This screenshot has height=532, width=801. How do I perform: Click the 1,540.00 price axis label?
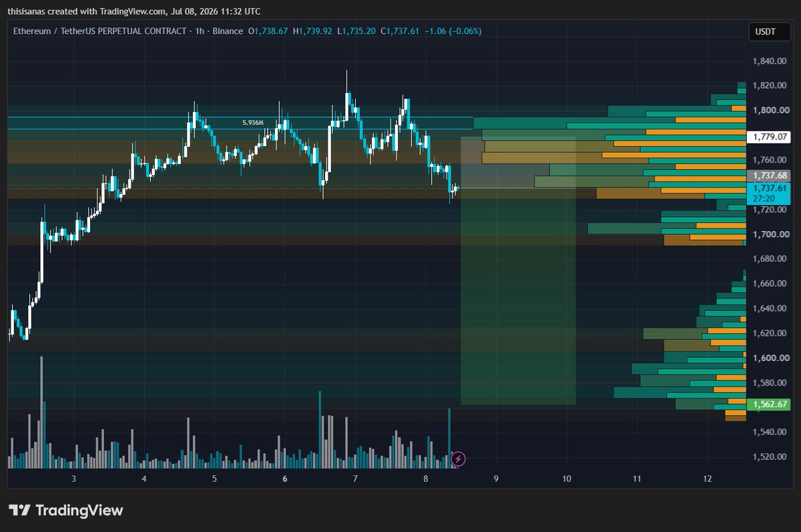[771, 432]
